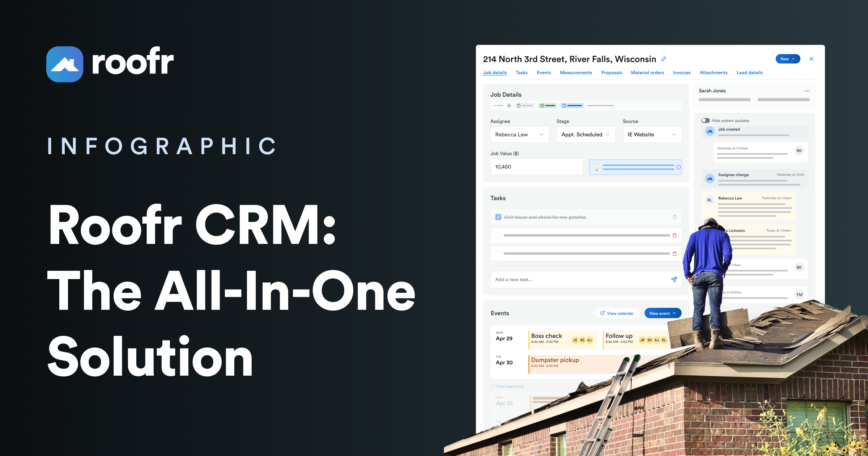Click the red trash icon on second task
This screenshot has height=456, width=868.
[675, 236]
